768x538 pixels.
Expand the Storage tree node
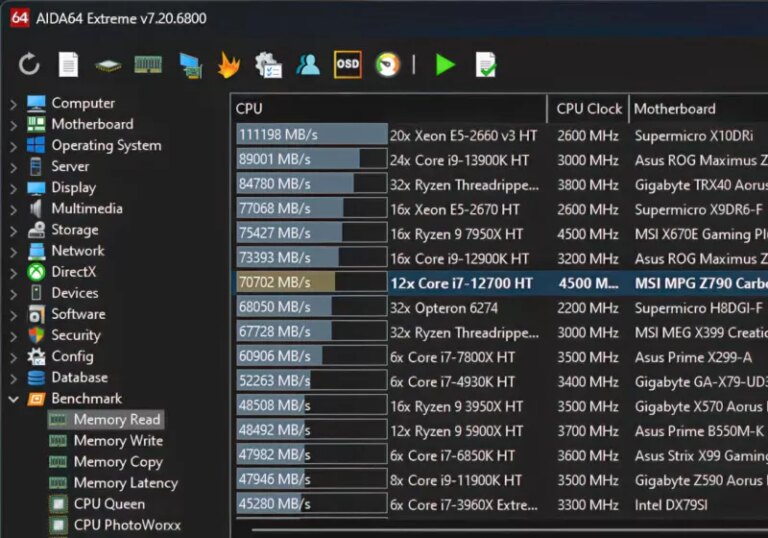[x=14, y=230]
